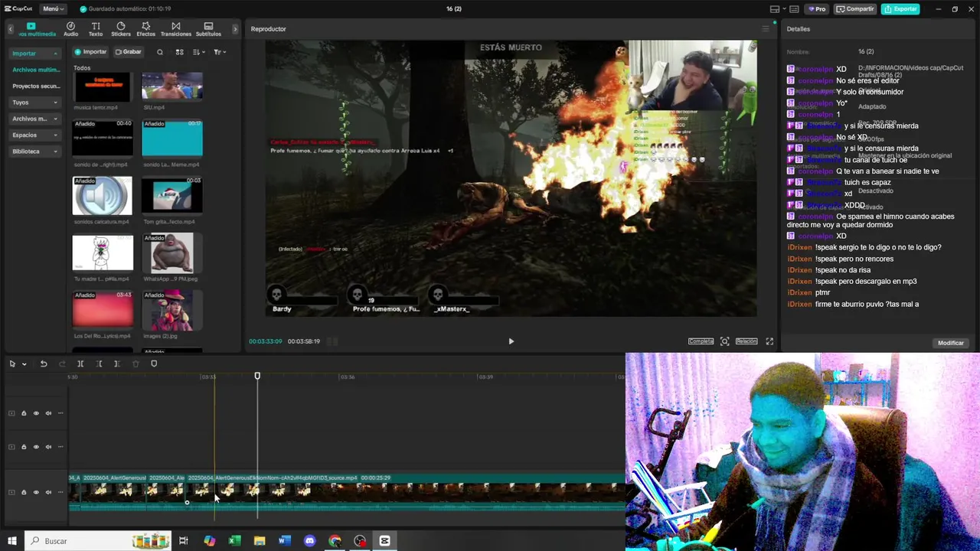Expand the Espacios sidebar section
This screenshot has height=551, width=980.
point(34,135)
